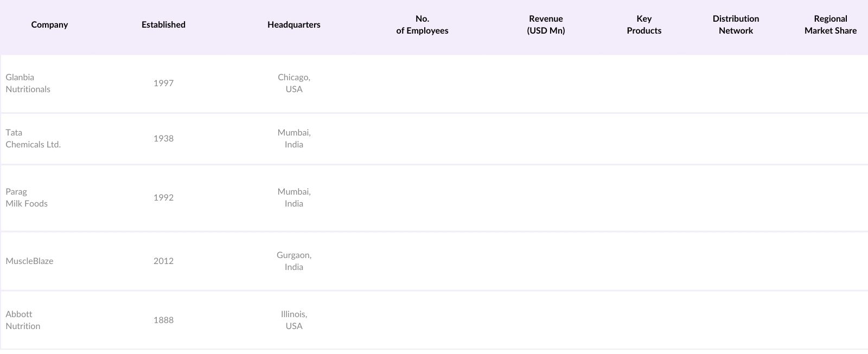The height and width of the screenshot is (354, 868).
Task: Click the Revenue (USD Mn) header
Action: (546, 25)
